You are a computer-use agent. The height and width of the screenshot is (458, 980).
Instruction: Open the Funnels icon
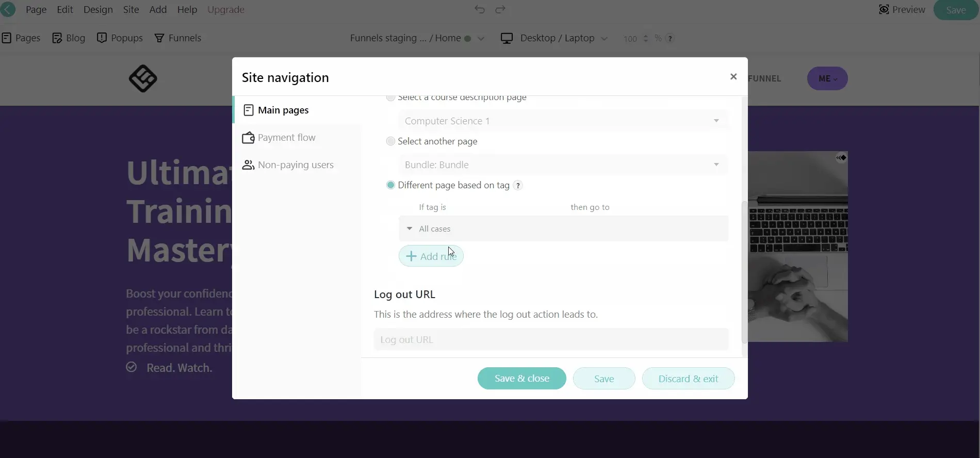tap(159, 38)
